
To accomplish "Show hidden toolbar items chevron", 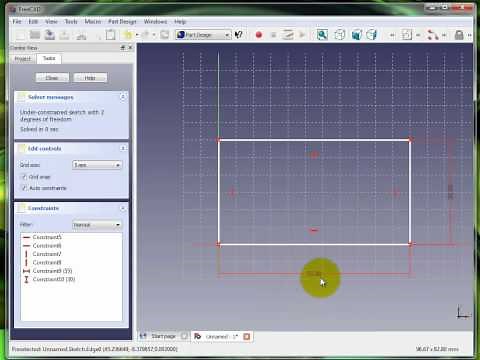I will point(470,35).
